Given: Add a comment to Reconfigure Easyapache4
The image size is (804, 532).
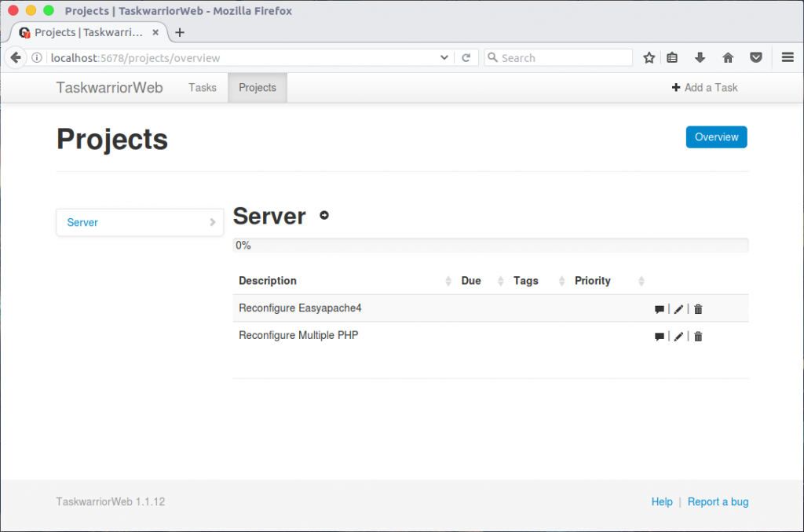Looking at the screenshot, I should tap(659, 308).
